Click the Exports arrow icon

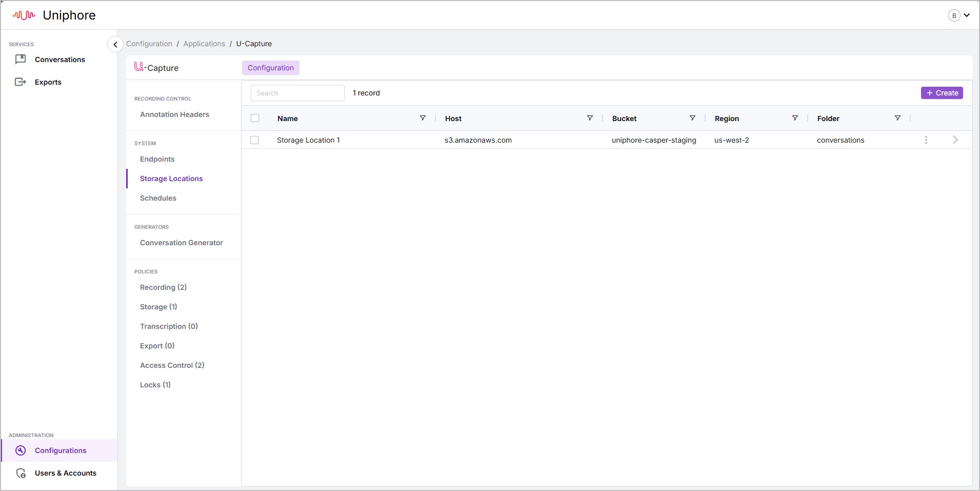[21, 82]
